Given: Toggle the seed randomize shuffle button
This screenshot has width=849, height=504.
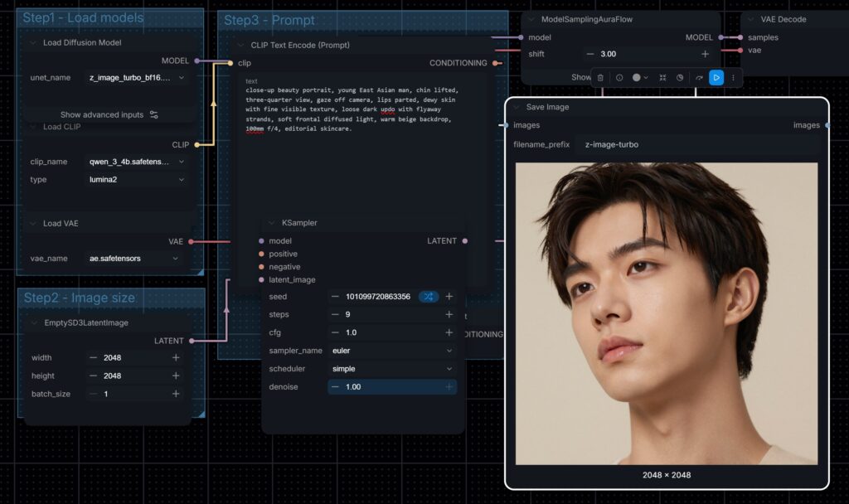Looking at the screenshot, I should tap(429, 297).
